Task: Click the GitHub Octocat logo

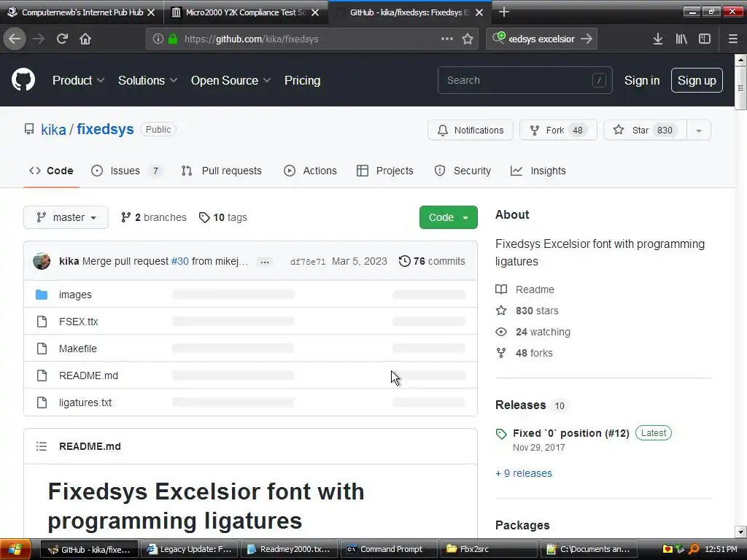Action: [23, 80]
